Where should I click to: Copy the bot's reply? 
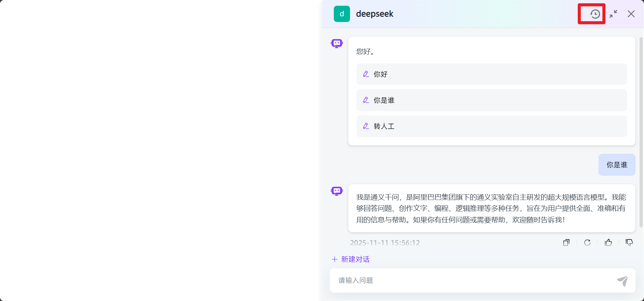coord(566,242)
